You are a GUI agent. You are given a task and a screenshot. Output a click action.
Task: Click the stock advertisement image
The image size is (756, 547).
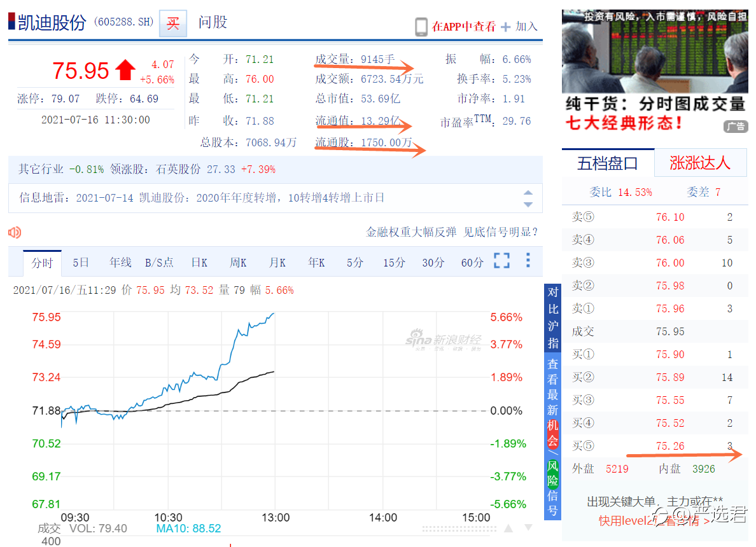655,52
